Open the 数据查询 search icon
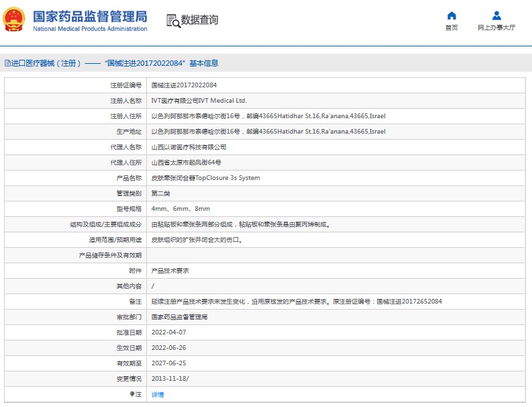The image size is (532, 407). 173,21
